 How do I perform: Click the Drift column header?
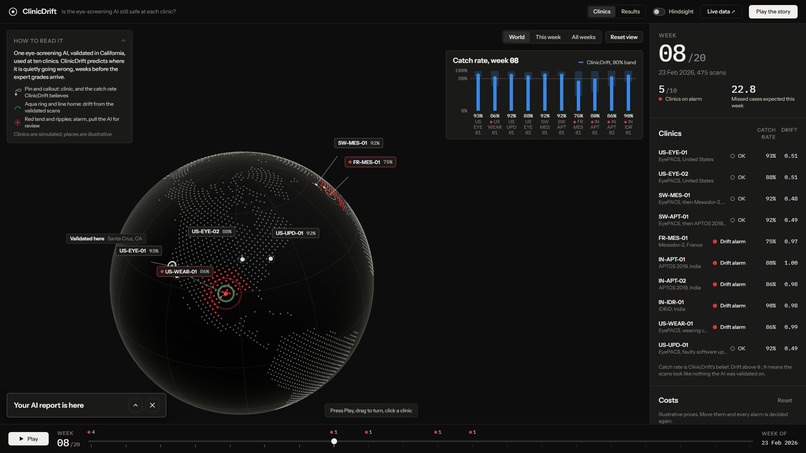(x=789, y=130)
